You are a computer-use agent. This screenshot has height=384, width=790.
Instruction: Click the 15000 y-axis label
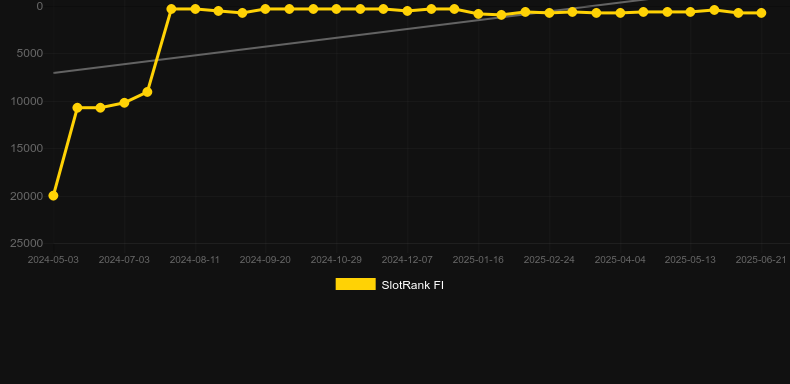27,148
